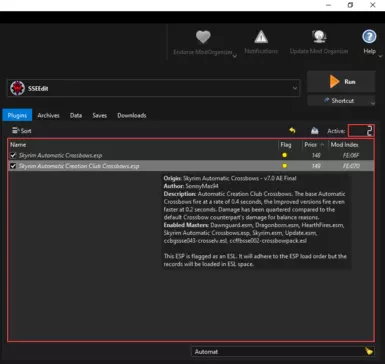Click the yellow restore backup arrow icon
Image resolution: width=385 pixels, height=364 pixels.
[292, 131]
